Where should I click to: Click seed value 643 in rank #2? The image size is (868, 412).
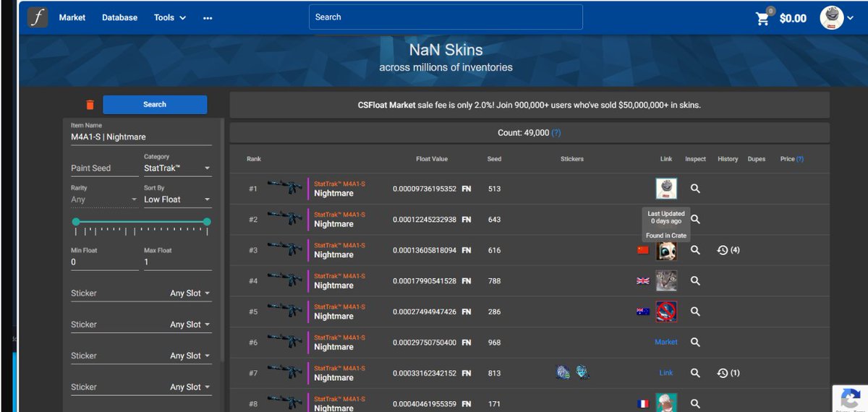click(494, 220)
